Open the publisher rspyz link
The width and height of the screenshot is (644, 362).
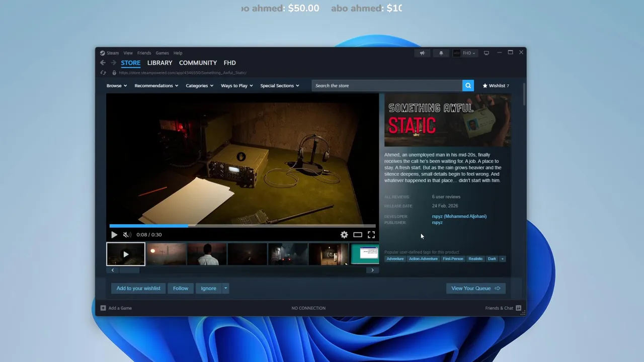pos(437,222)
